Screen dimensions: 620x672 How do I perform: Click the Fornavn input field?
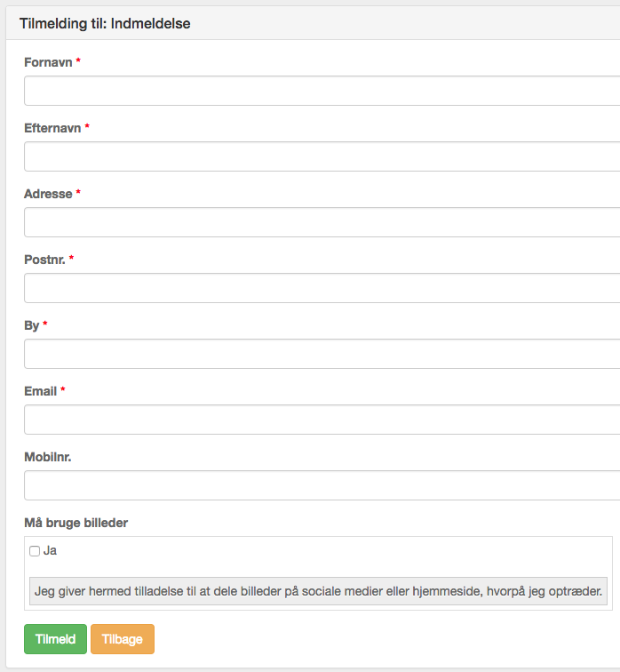322,91
